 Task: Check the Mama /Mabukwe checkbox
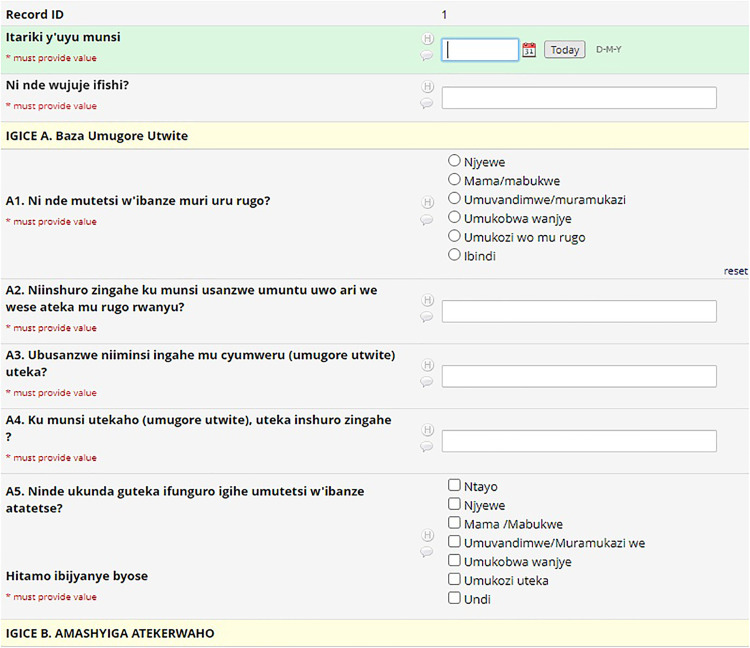click(x=454, y=522)
